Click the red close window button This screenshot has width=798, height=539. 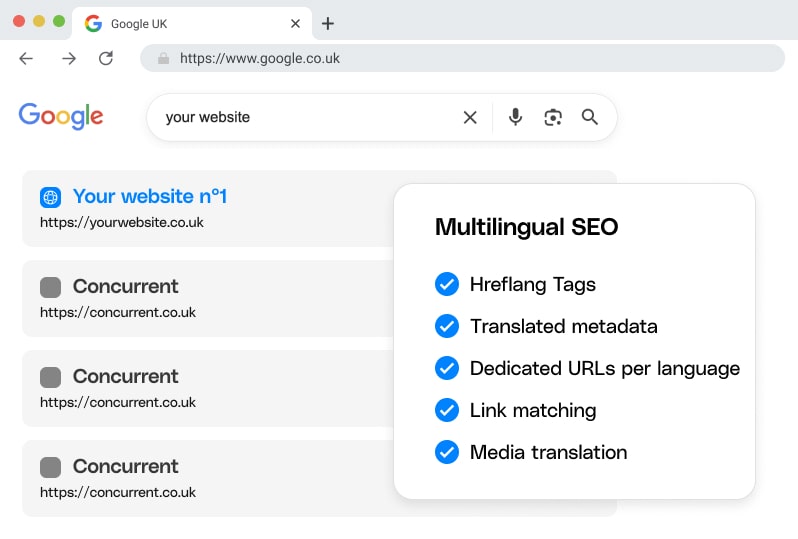coord(19,21)
